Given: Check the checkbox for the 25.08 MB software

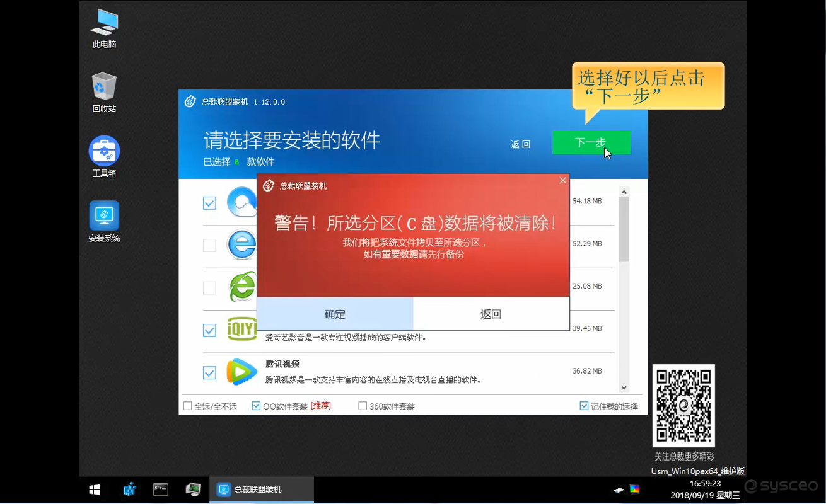Looking at the screenshot, I should tap(209, 287).
